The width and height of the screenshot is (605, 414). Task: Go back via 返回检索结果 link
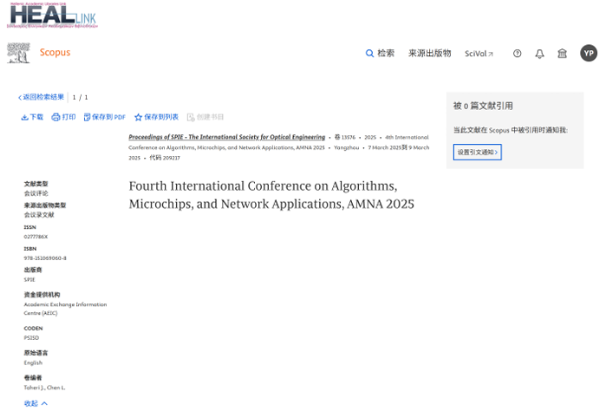pos(41,97)
